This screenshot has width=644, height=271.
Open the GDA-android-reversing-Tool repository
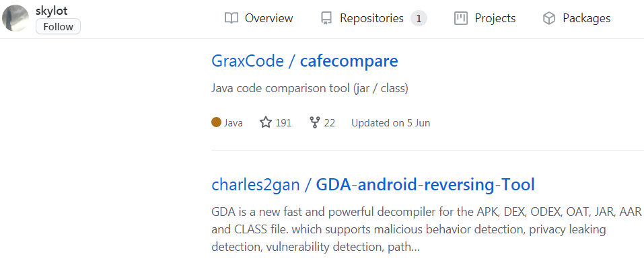(x=425, y=184)
